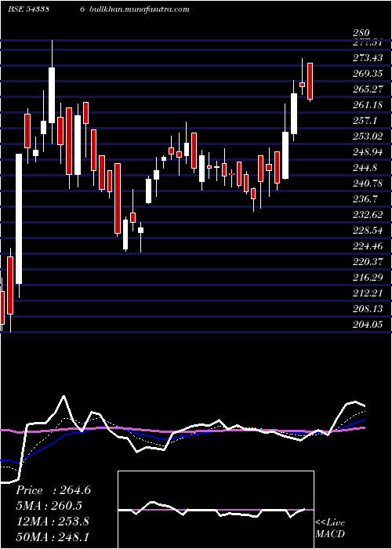Image resolution: width=392 pixels, height=549 pixels.
Task: Click the 253.02 price axis label
Action: [368, 136]
